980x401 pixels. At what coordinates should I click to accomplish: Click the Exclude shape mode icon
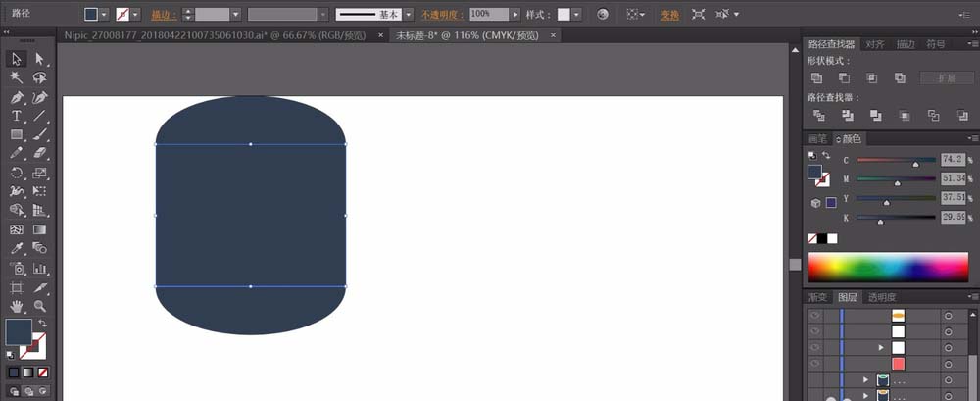(900, 78)
